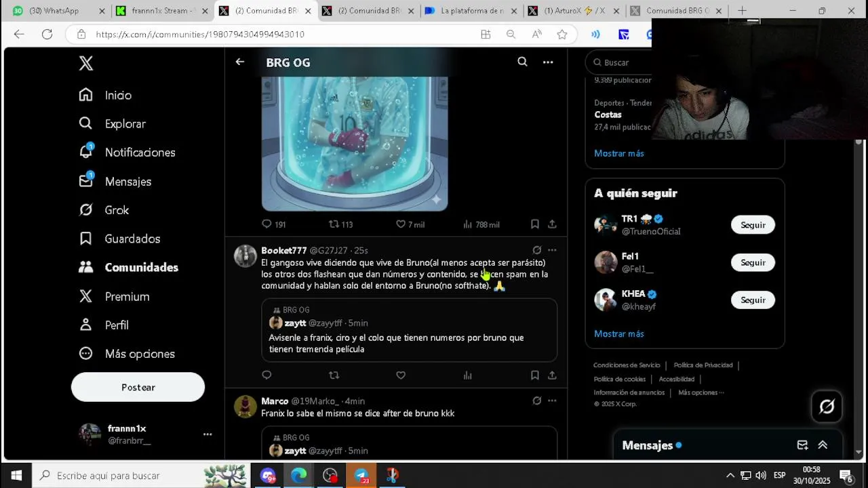Go to Inicio home page
This screenshot has height=488, width=868.
[105, 95]
